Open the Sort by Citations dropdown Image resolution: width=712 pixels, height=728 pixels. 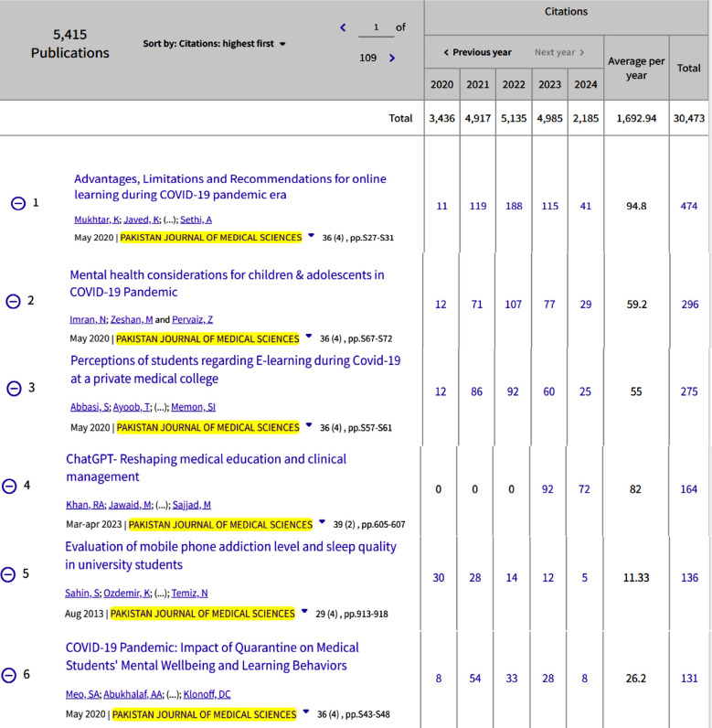pyautogui.click(x=214, y=44)
